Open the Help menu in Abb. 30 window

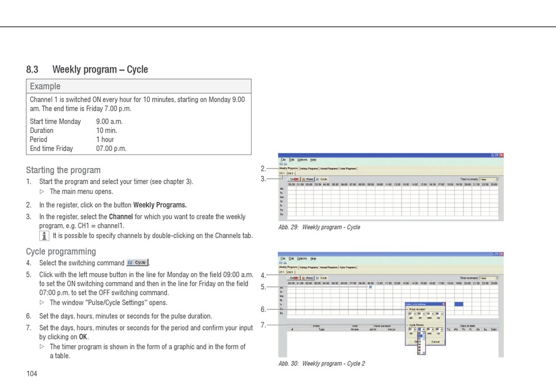[x=313, y=259]
